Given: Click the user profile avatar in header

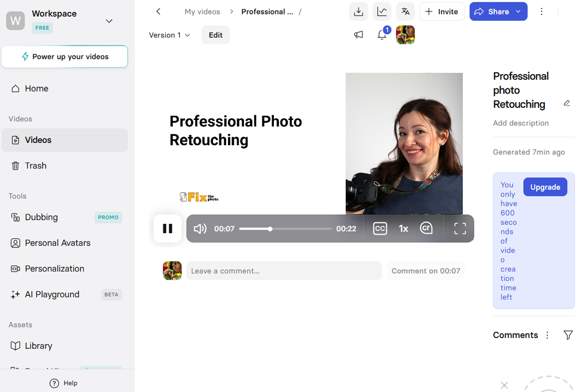Looking at the screenshot, I should pyautogui.click(x=405, y=35).
